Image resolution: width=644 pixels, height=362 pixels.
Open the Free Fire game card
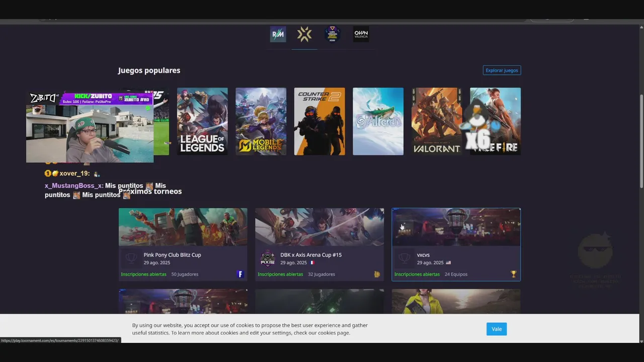pyautogui.click(x=495, y=121)
